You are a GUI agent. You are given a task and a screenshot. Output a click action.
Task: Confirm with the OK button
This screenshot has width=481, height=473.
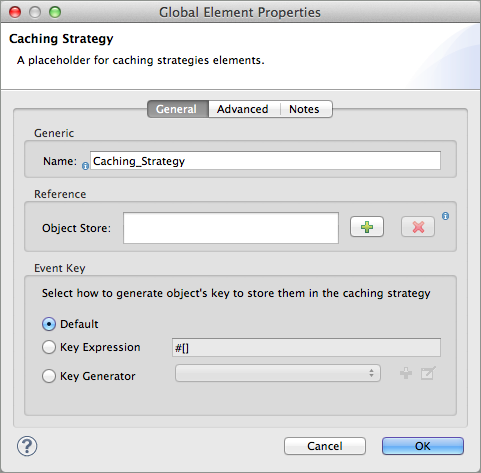coord(423,446)
